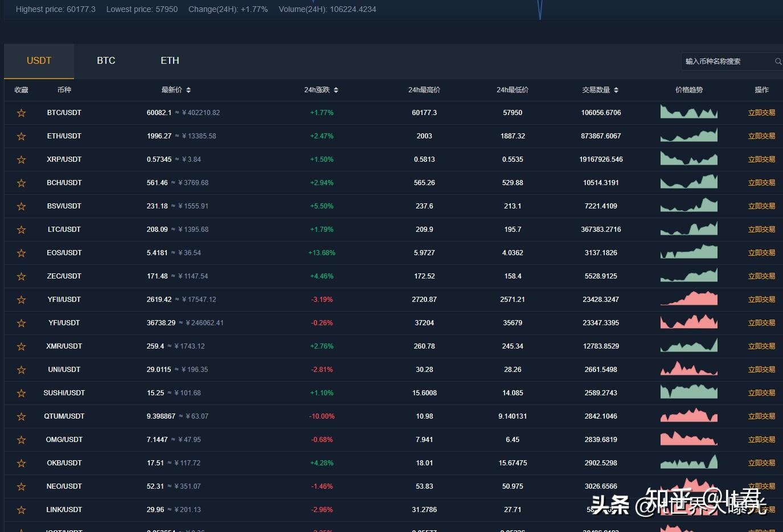Click the BTC latest price 60082.1
Image resolution: width=783 pixels, height=532 pixels.
click(159, 113)
